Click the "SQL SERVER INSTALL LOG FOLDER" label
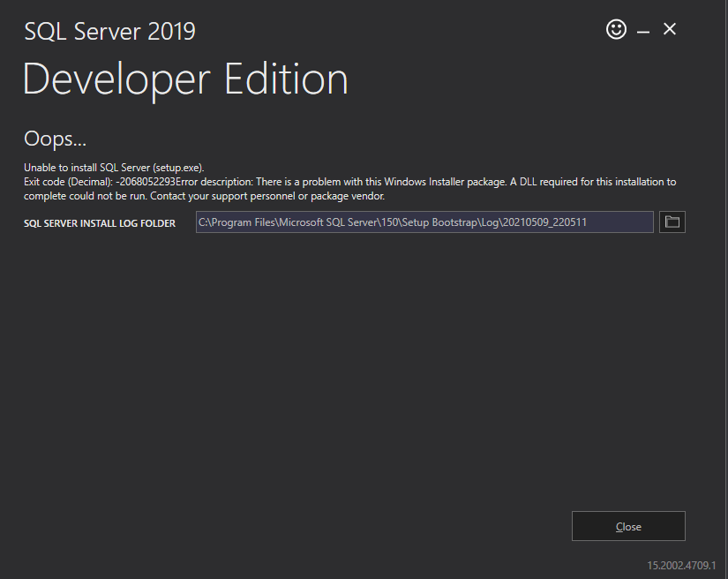Screen dimensions: 728x579 tap(100, 223)
